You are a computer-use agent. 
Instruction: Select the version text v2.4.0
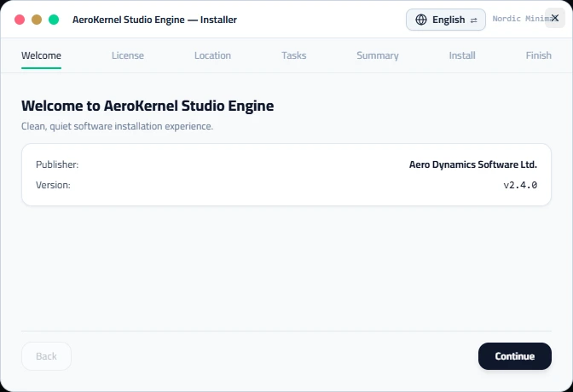click(520, 185)
